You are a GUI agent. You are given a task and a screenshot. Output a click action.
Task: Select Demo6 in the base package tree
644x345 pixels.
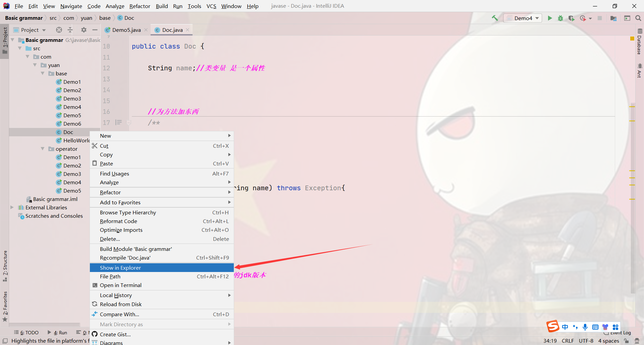click(72, 124)
